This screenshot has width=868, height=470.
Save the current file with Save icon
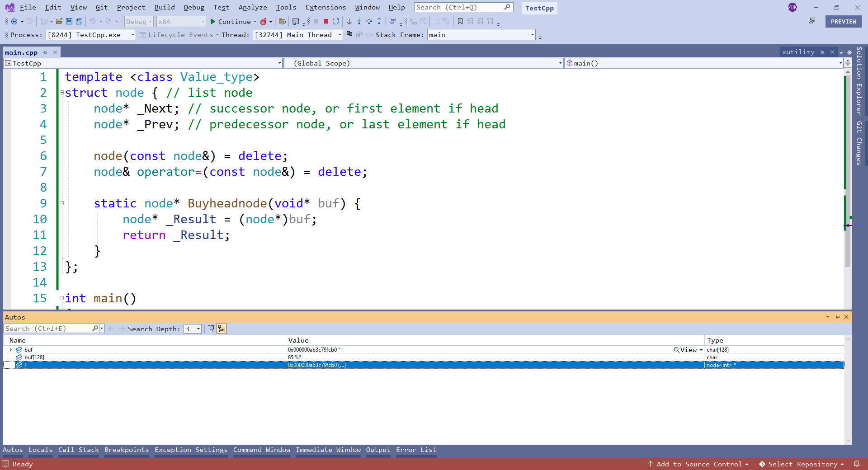point(69,22)
